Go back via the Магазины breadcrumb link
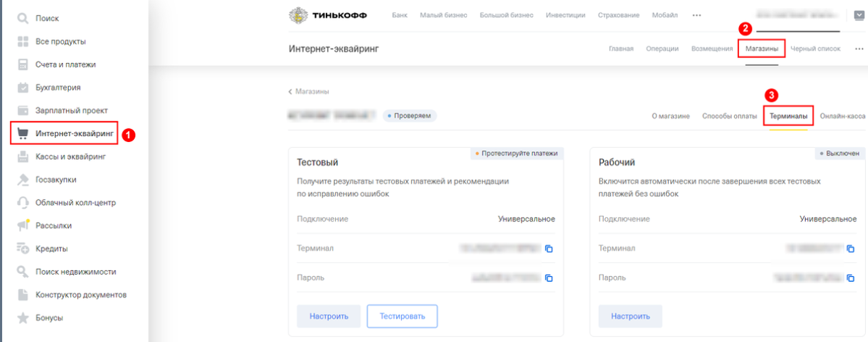868x342 pixels. tap(308, 91)
